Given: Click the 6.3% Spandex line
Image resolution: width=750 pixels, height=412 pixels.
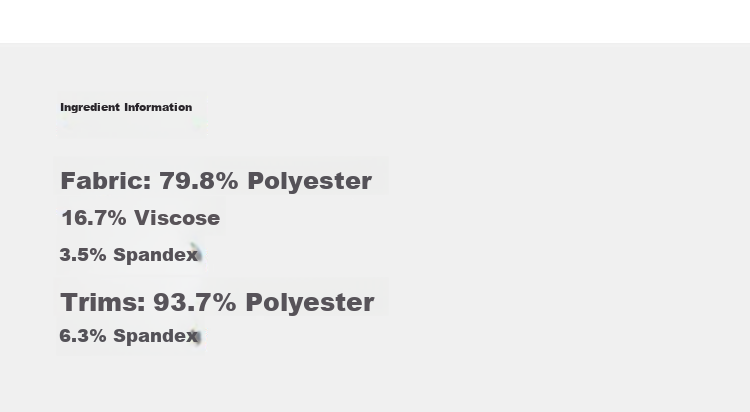Looking at the screenshot, I should click(129, 336).
